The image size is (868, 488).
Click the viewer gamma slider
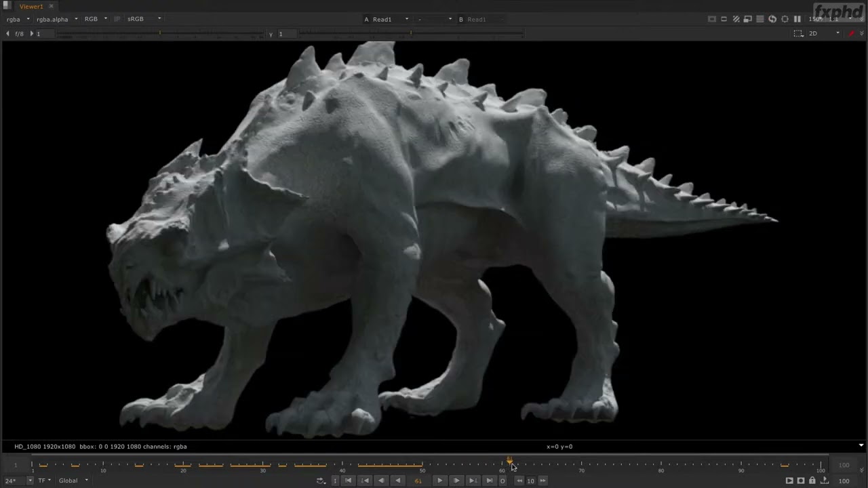411,33
